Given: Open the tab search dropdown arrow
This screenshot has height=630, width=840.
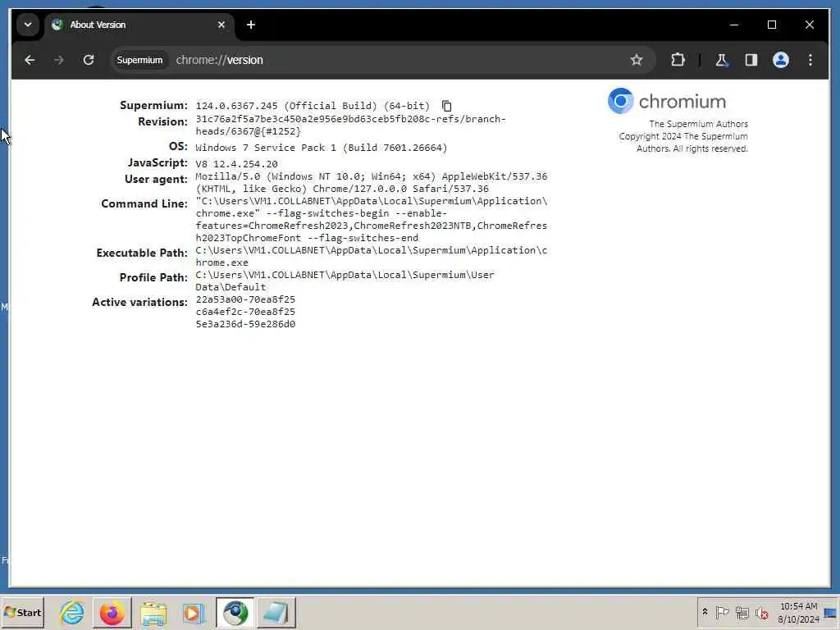Looking at the screenshot, I should [x=28, y=25].
